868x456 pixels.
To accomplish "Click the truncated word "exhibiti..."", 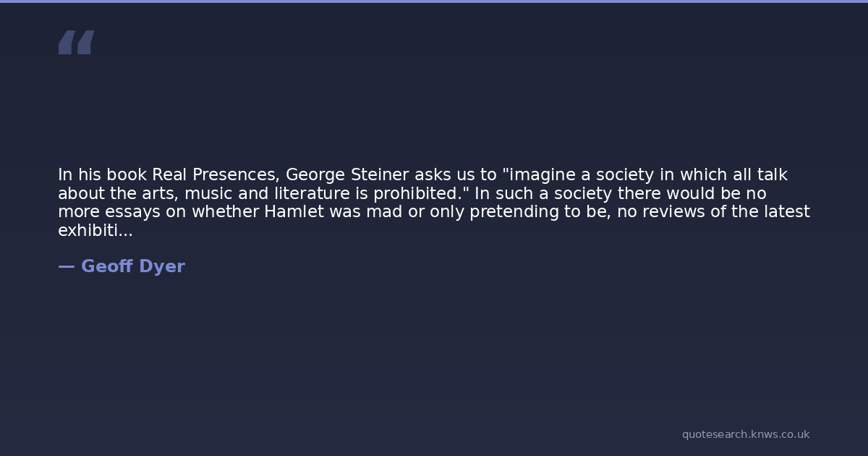I will 95,231.
